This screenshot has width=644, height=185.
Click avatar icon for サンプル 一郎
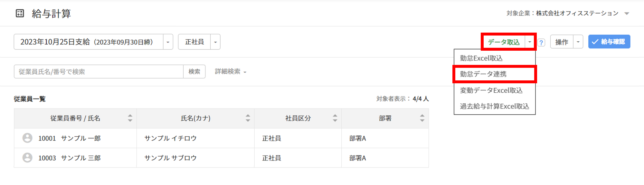click(x=27, y=138)
